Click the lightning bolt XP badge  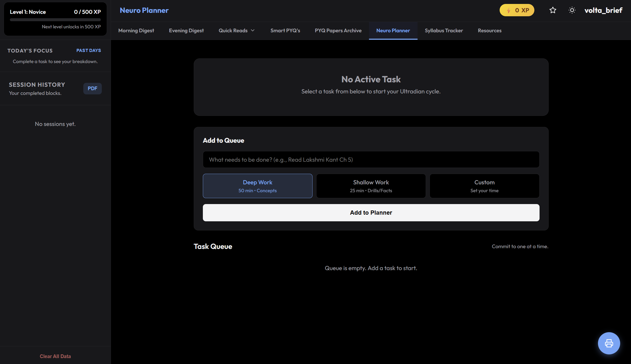click(x=516, y=10)
